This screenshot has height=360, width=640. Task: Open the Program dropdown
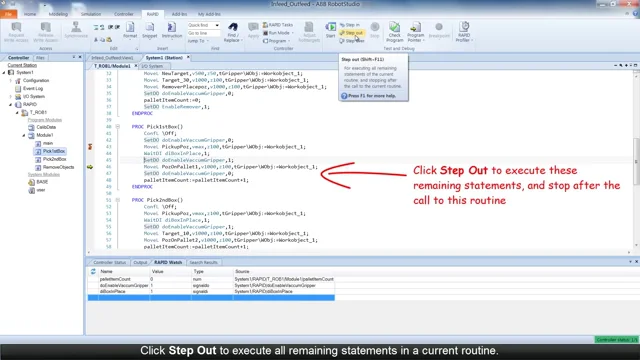[277, 41]
